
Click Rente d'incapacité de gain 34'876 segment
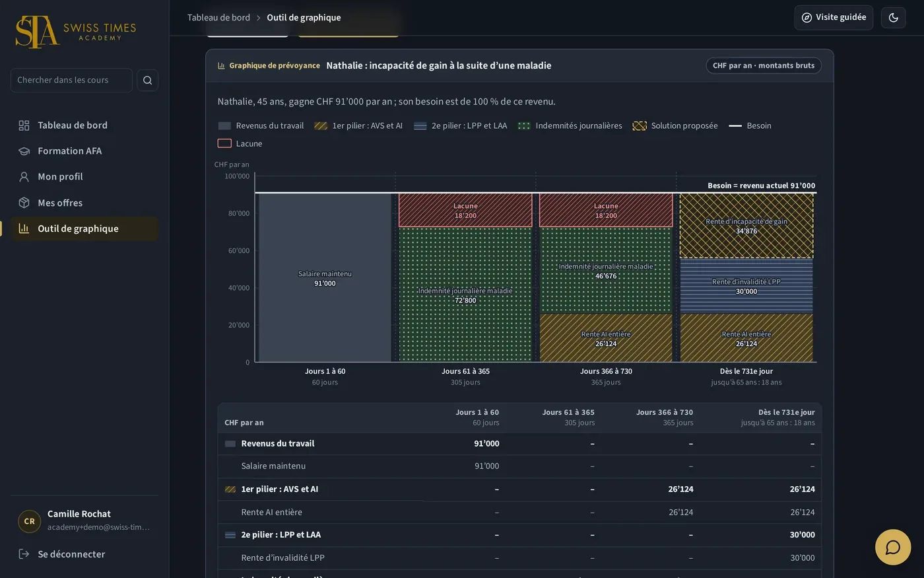coord(746,226)
